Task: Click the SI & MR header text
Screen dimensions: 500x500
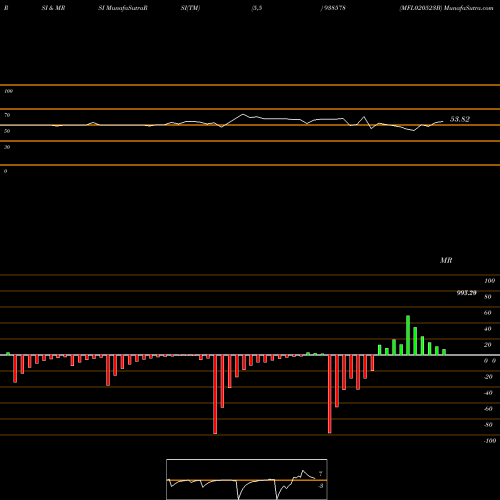Action: coord(53,8)
